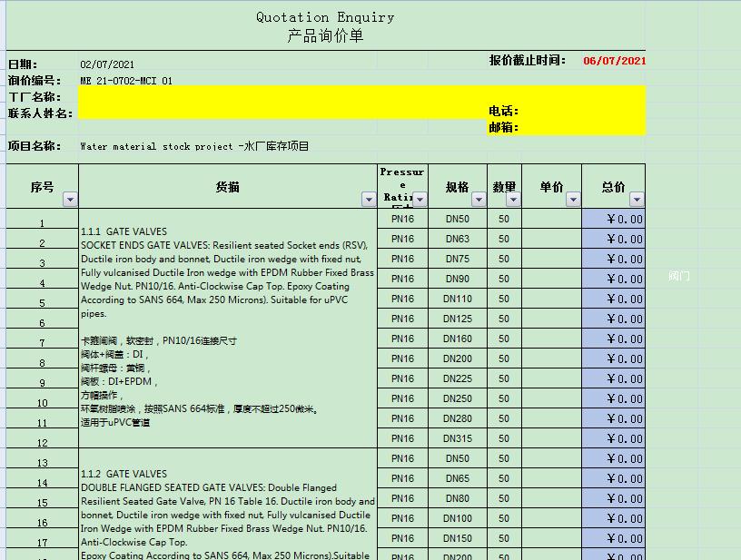Click the yellow 工厂名称 input cell

(x=272, y=96)
